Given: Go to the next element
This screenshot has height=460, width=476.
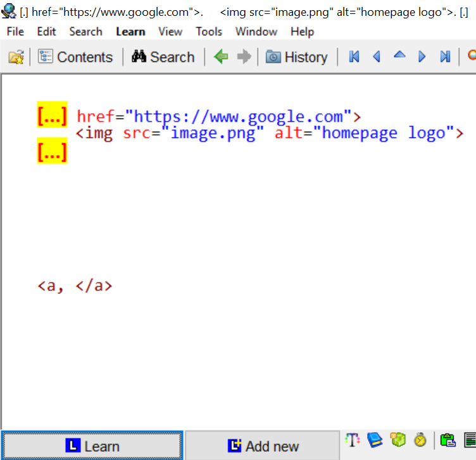Looking at the screenshot, I should coord(422,56).
